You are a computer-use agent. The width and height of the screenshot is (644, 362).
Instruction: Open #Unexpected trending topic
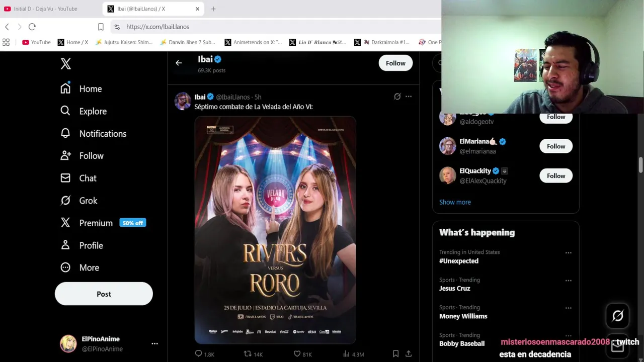point(459,261)
